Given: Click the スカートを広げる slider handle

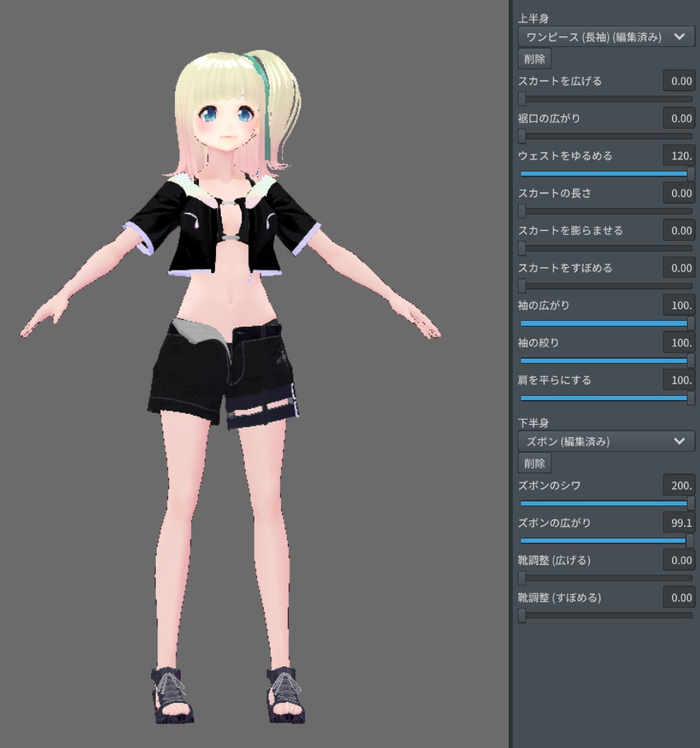Looking at the screenshot, I should click(x=521, y=99).
